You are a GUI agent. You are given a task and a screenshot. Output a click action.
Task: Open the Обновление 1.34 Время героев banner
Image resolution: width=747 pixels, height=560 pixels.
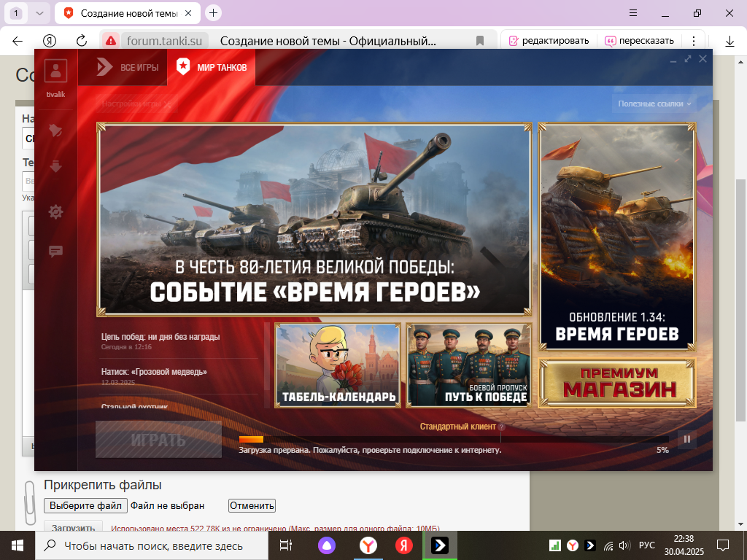pyautogui.click(x=617, y=237)
